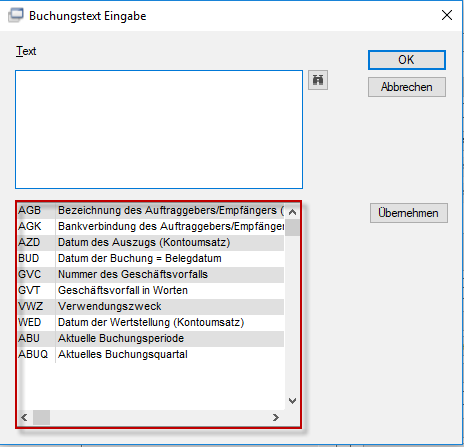Screen dimensions: 464x447
Task: Apply selection with Übernehmen button
Action: 409,213
